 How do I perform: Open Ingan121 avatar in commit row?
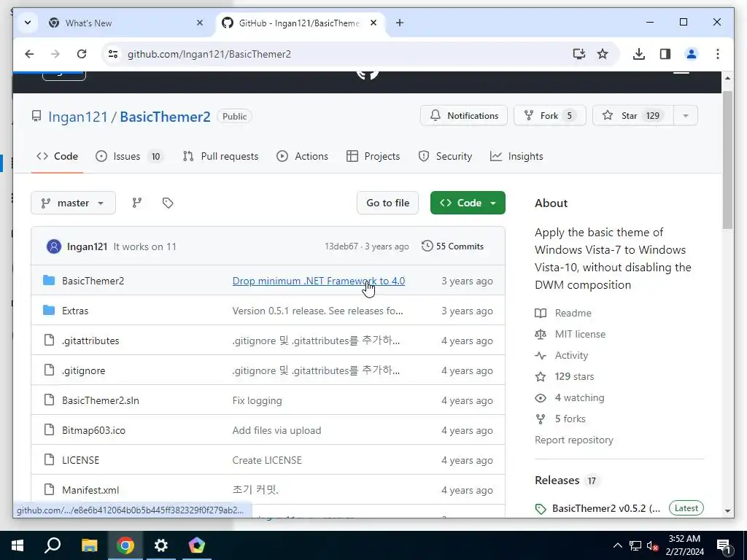[x=54, y=246]
